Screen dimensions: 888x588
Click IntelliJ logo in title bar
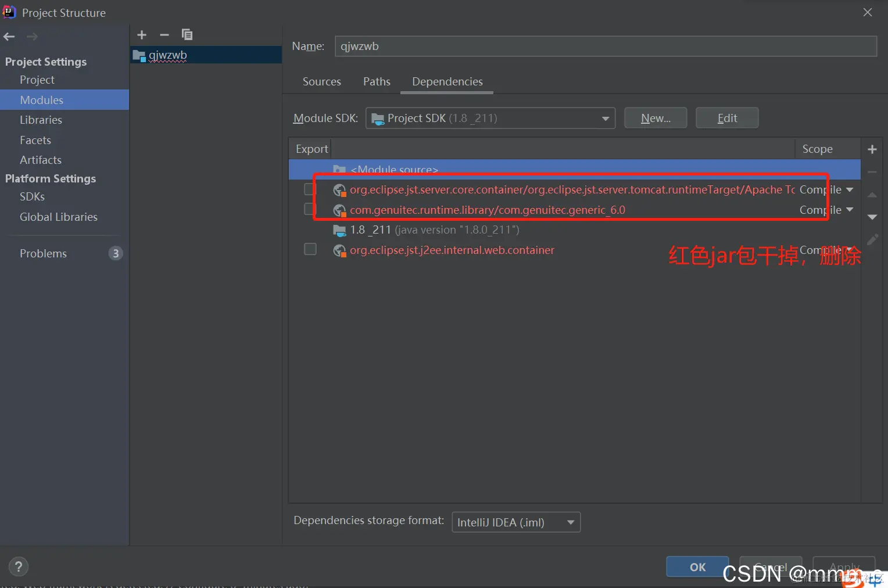coord(9,12)
